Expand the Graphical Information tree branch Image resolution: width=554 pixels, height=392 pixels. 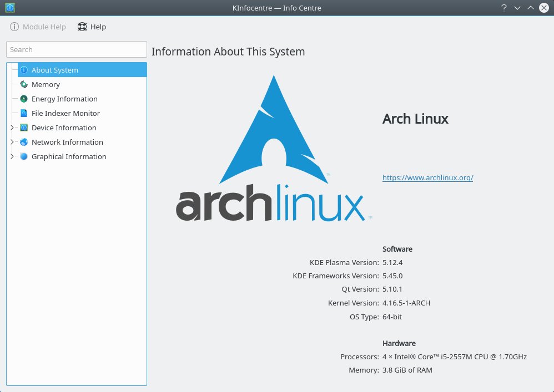click(12, 156)
